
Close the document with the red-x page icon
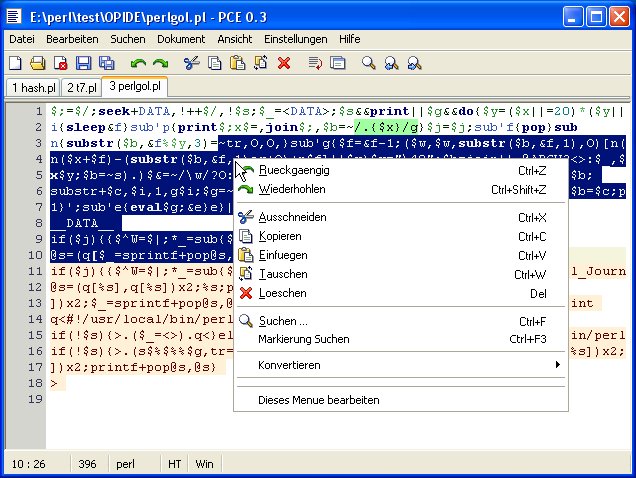(60, 63)
